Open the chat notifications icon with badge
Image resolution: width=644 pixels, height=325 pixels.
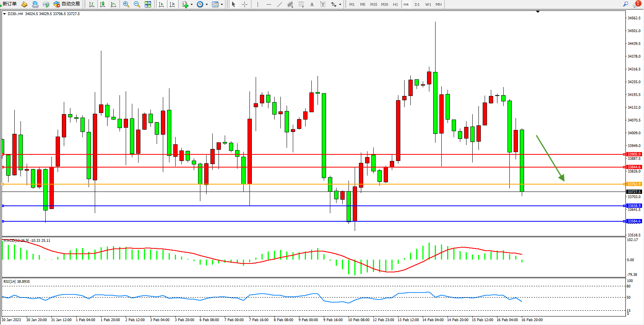click(x=636, y=4)
